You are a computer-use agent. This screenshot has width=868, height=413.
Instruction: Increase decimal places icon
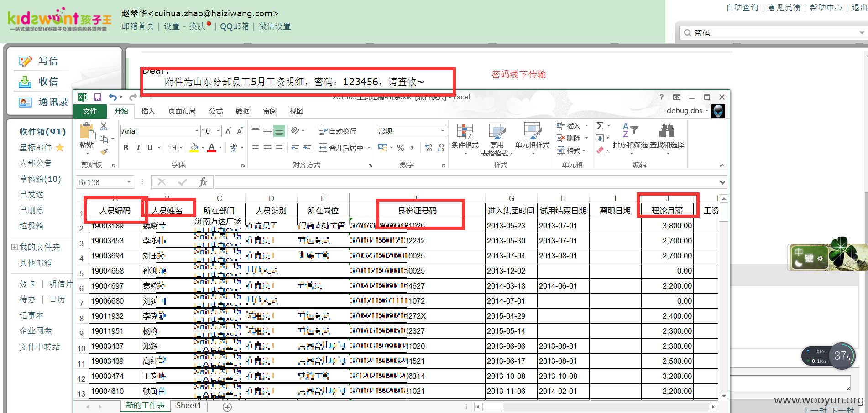pyautogui.click(x=429, y=148)
